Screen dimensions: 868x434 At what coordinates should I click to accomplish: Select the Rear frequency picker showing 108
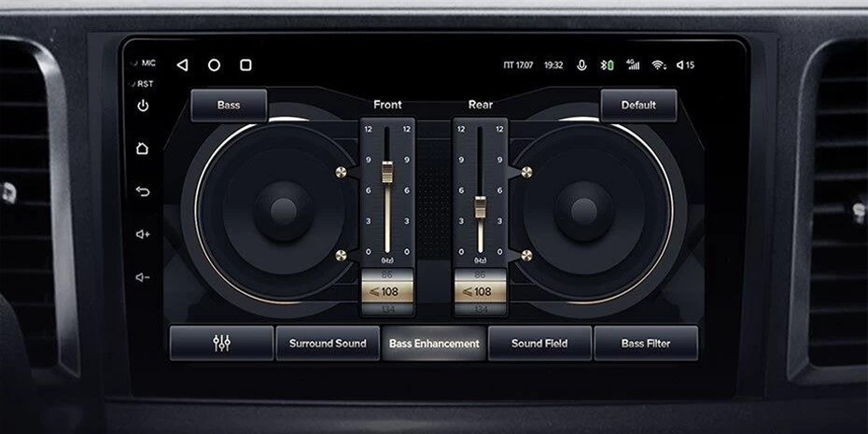480,291
